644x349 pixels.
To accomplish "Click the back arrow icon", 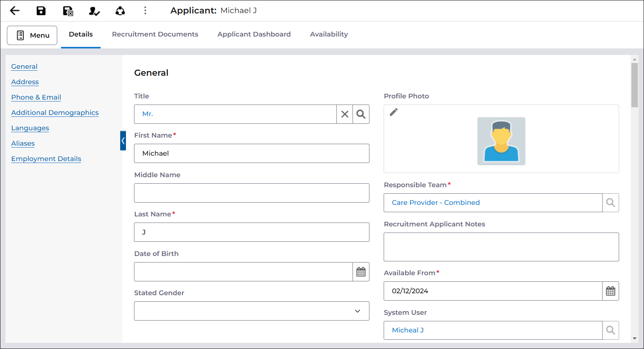I will click(x=15, y=11).
